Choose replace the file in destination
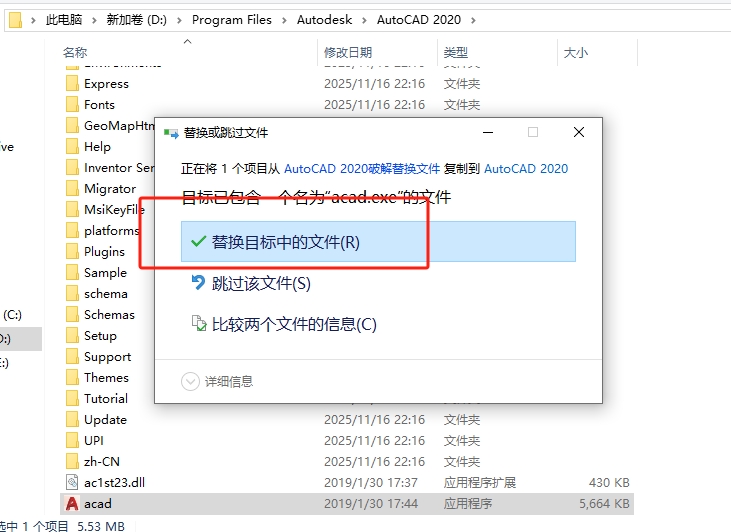 point(378,242)
